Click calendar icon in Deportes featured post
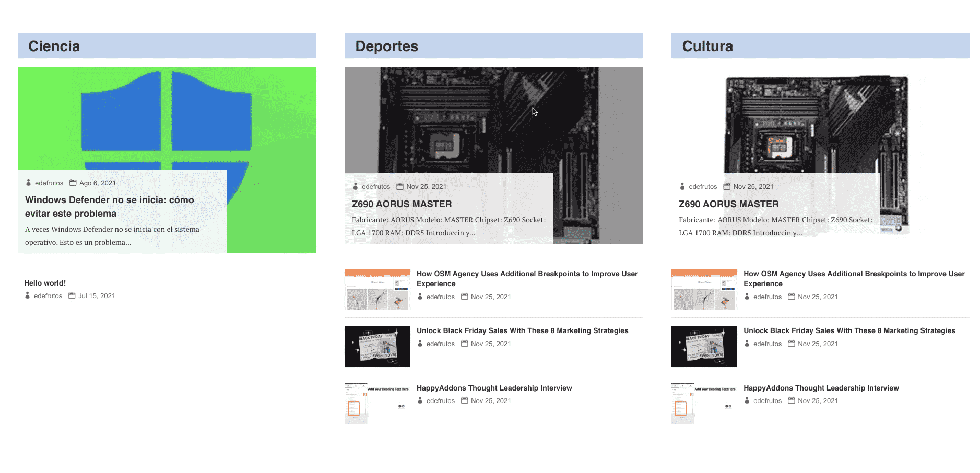Screen dimensions: 980x473 [x=400, y=186]
